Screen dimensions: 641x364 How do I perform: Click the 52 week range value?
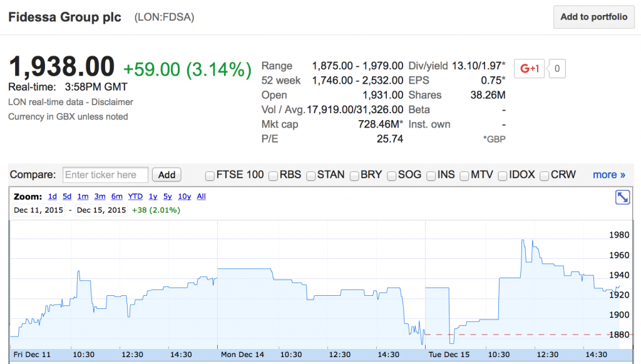pos(357,81)
